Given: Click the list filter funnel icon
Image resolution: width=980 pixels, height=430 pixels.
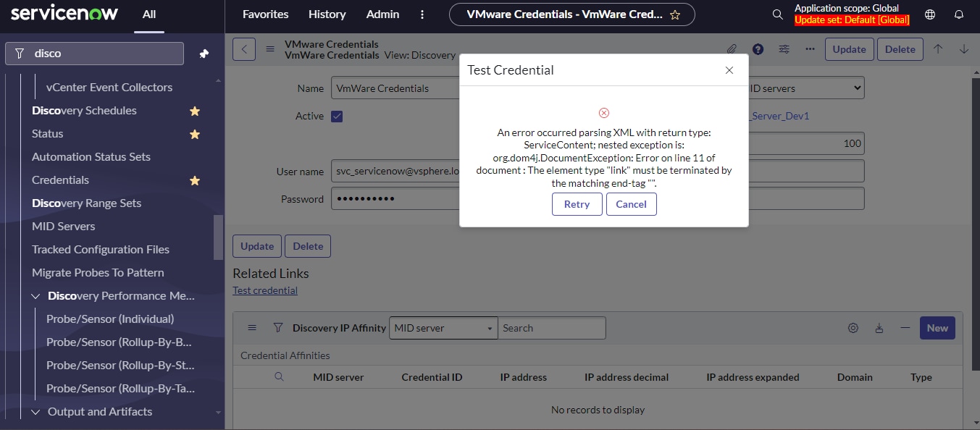Looking at the screenshot, I should (277, 328).
